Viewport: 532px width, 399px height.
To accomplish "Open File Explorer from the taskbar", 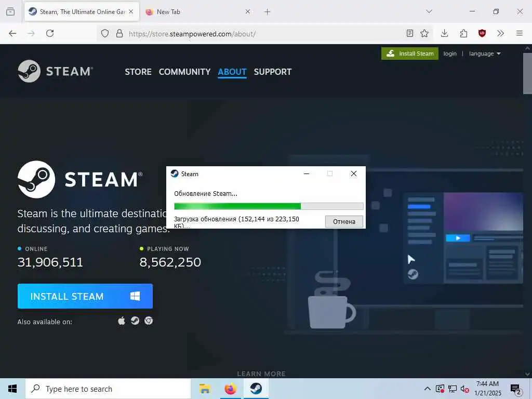I will coord(205,389).
